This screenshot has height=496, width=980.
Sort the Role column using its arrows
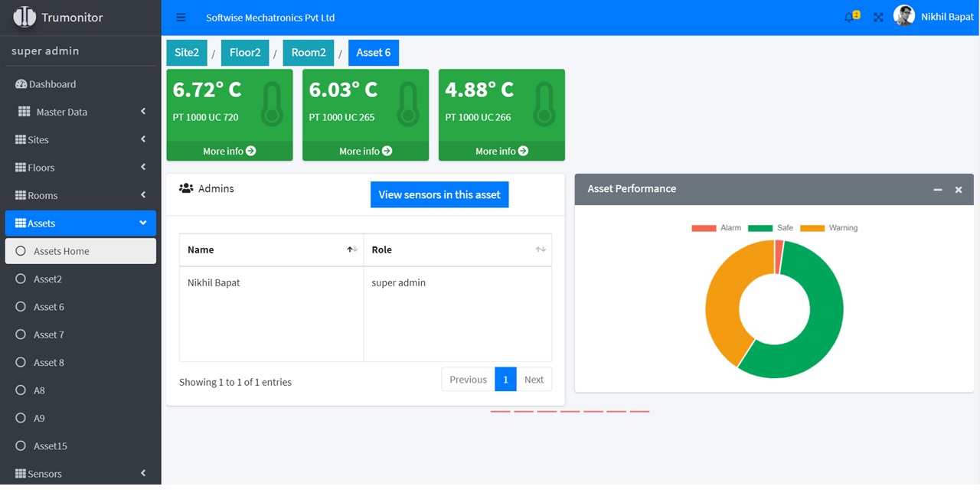click(x=540, y=250)
